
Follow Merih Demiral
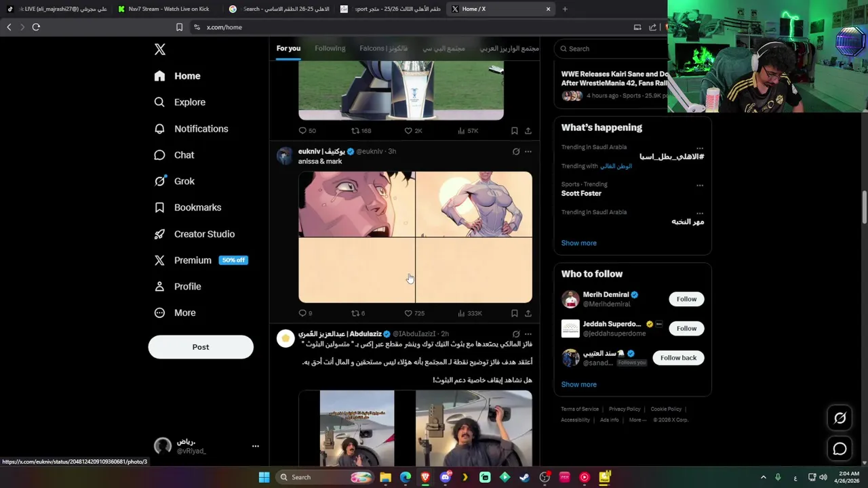[x=686, y=299]
